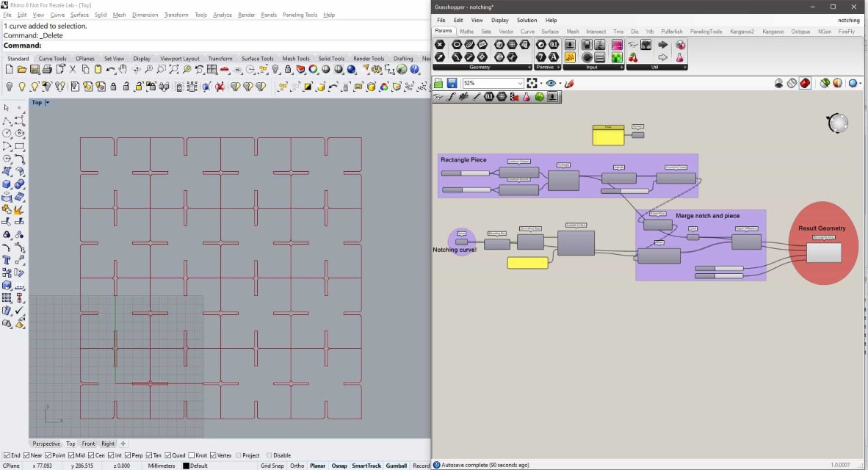Image resolution: width=868 pixels, height=470 pixels.
Task: Save the Rhino document with floppy icon
Action: [x=35, y=69]
